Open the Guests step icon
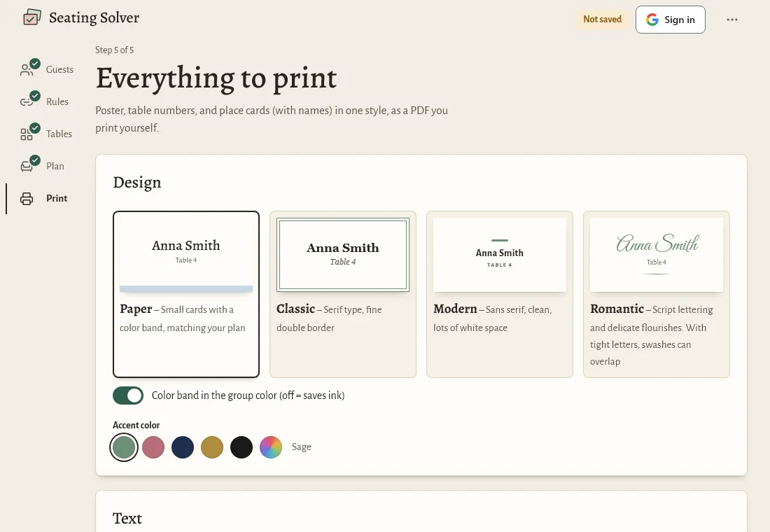This screenshot has width=770, height=532. 27,70
